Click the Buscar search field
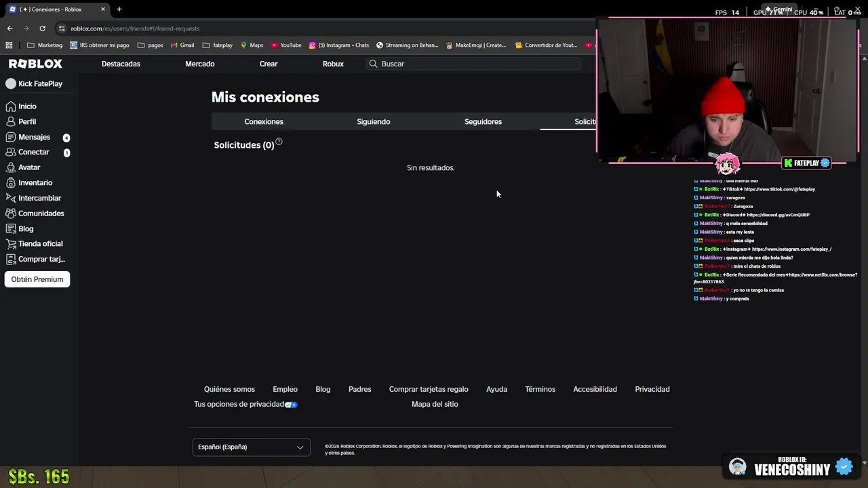The height and width of the screenshot is (488, 868). [474, 64]
